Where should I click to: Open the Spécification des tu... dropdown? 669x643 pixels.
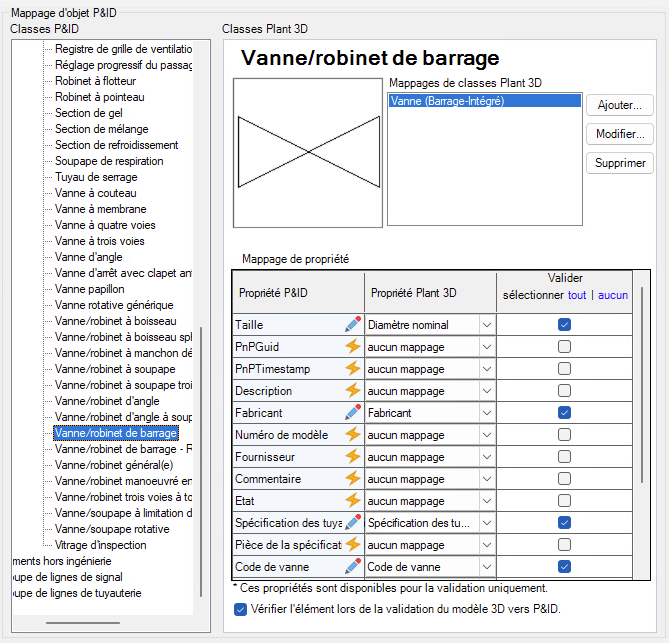click(x=487, y=523)
